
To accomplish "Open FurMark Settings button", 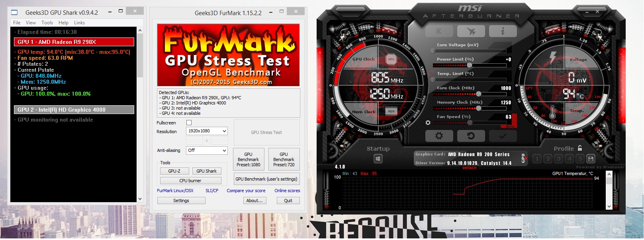I will (181, 201).
